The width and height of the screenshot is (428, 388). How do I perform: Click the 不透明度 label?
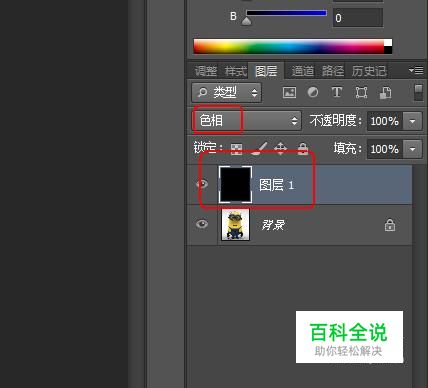coord(335,120)
